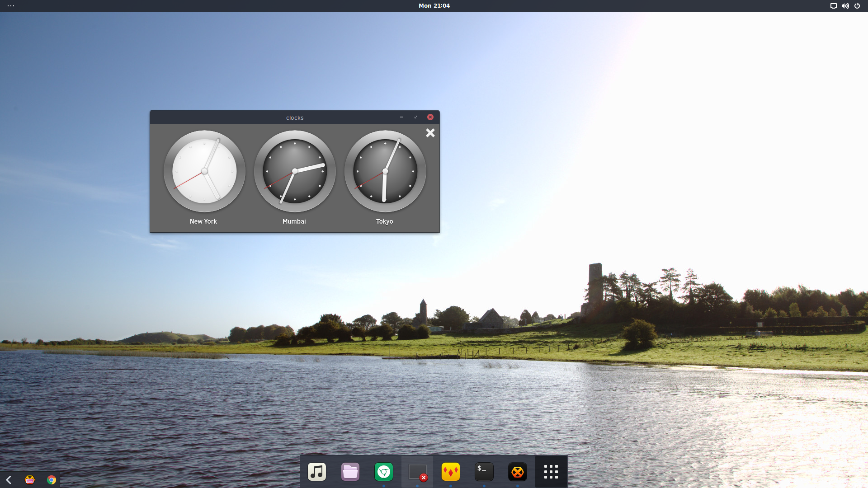
Task: Open the Mon 21:04 clock calendar
Action: 434,6
